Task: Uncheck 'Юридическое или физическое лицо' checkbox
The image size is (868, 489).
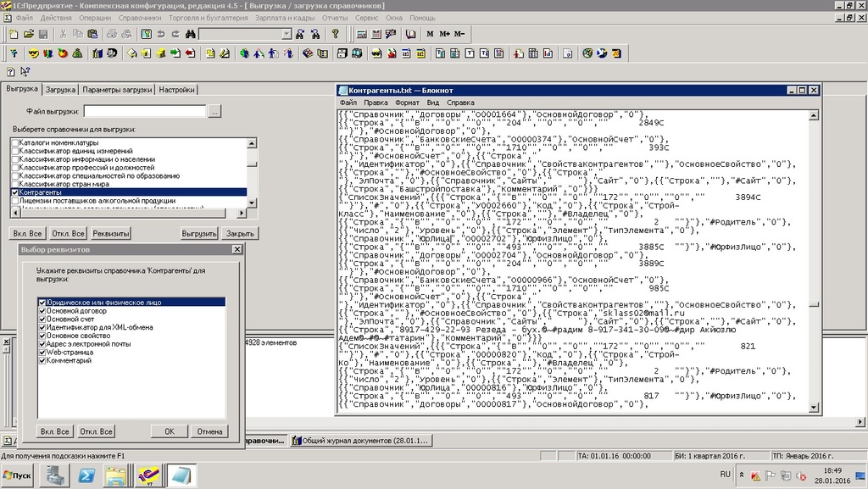Action: pos(42,303)
